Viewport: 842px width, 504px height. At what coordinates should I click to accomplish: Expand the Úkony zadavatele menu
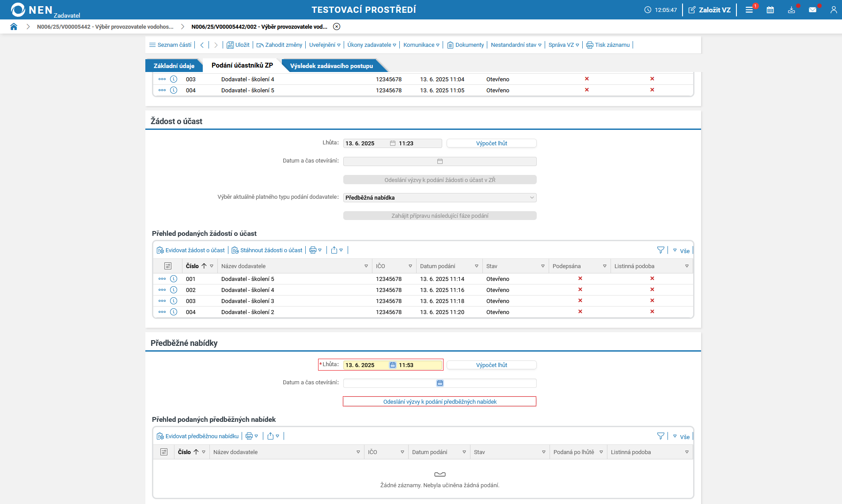click(x=372, y=45)
